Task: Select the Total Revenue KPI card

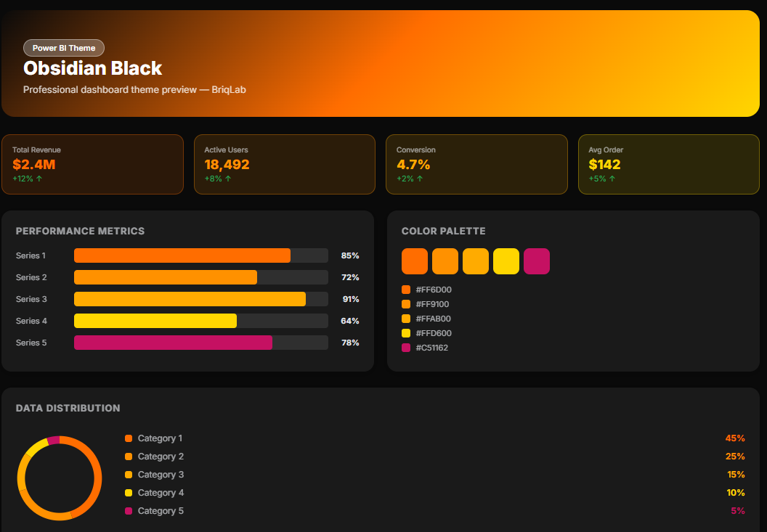Action: pos(92,164)
